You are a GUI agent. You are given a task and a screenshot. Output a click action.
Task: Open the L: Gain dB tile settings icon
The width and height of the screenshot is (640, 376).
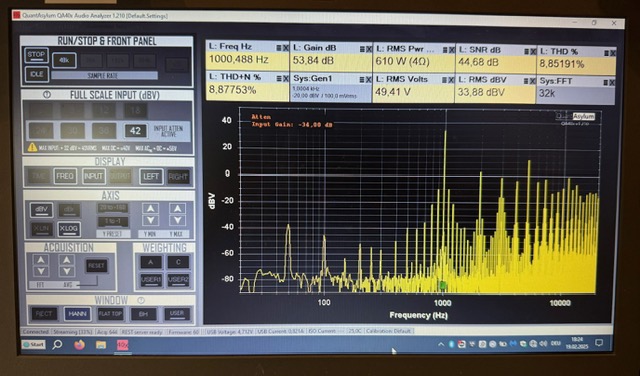[x=362, y=49]
